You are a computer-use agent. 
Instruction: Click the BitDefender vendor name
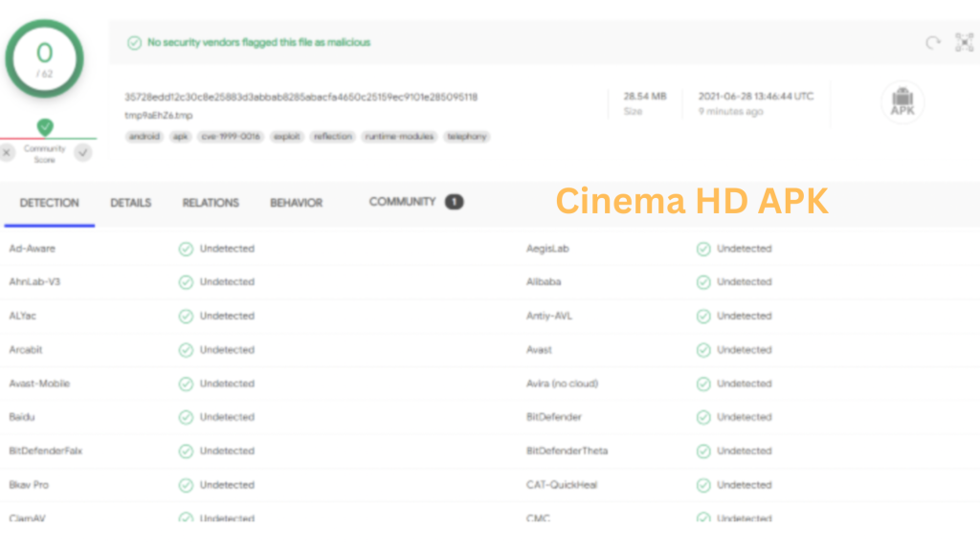[554, 417]
